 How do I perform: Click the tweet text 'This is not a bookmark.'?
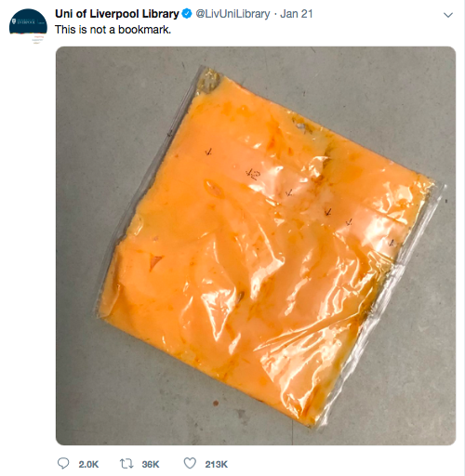(113, 30)
